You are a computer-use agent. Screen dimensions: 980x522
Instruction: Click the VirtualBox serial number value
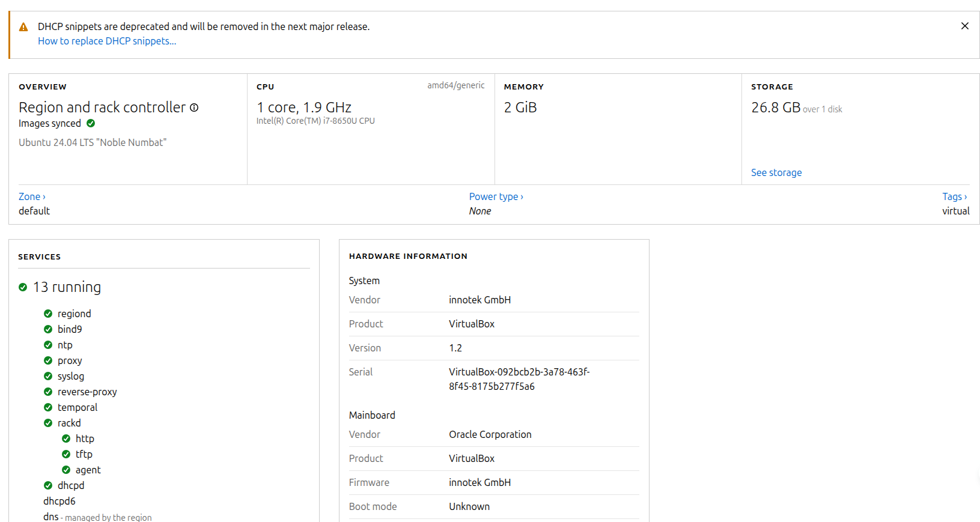pyautogui.click(x=519, y=379)
